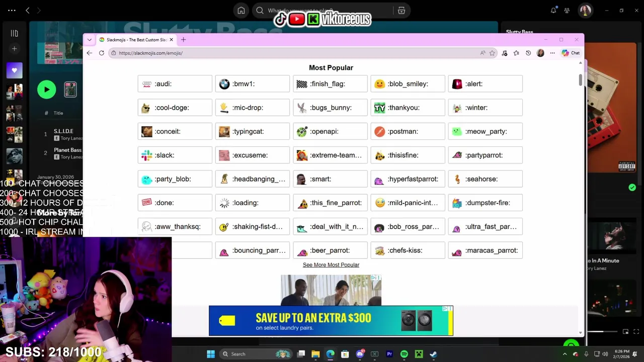Open Discord from the taskbar
The image size is (644, 362).
click(360, 354)
